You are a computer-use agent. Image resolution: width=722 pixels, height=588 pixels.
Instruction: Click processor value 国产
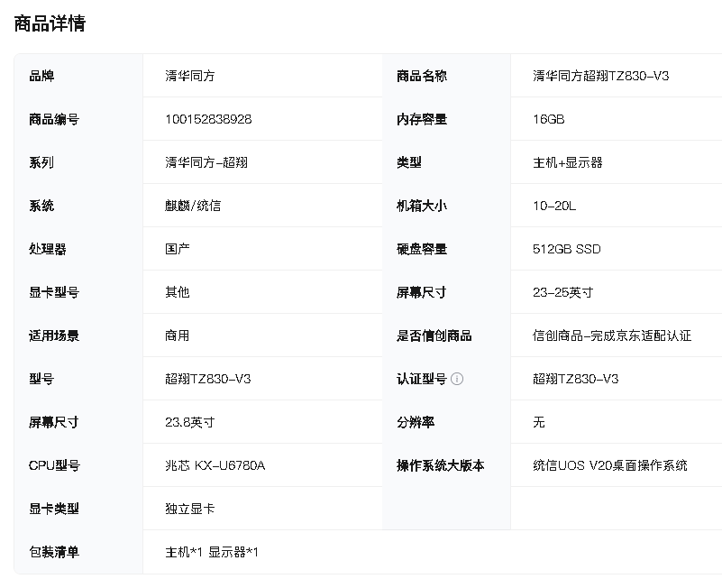click(x=178, y=249)
